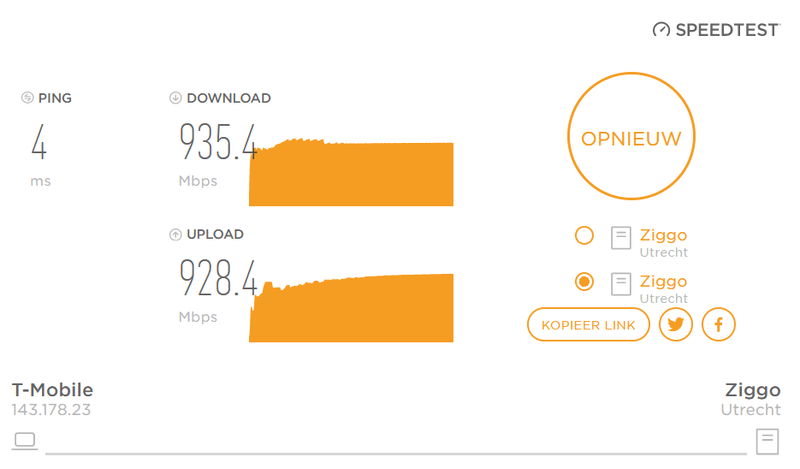Click server icon beside first Ziggo option

621,237
